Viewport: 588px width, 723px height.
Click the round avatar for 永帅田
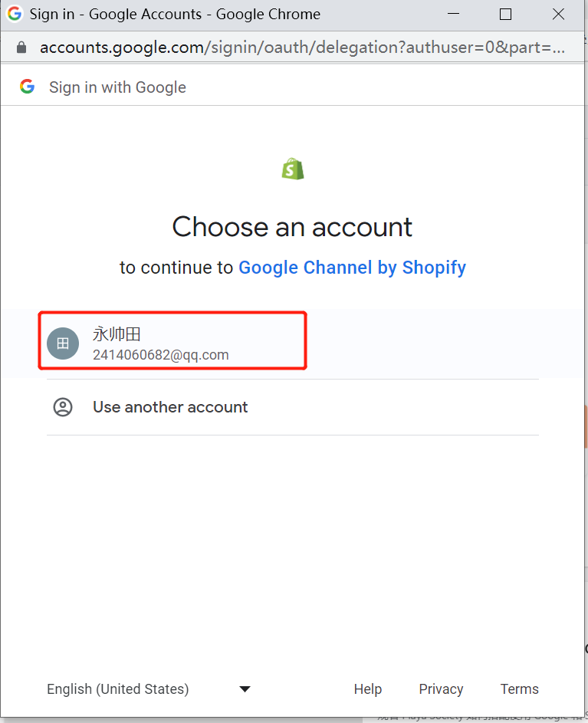[63, 343]
